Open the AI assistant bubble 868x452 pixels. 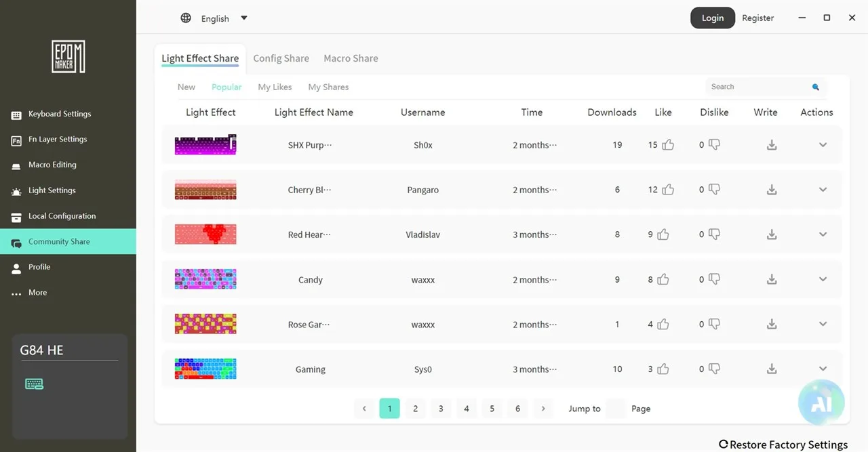pos(821,401)
